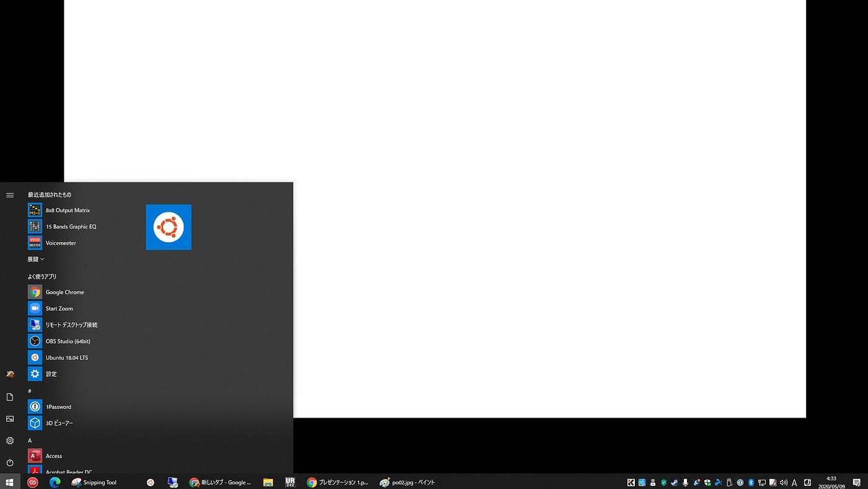
Task: Open Steam tray icon
Action: coord(675,482)
